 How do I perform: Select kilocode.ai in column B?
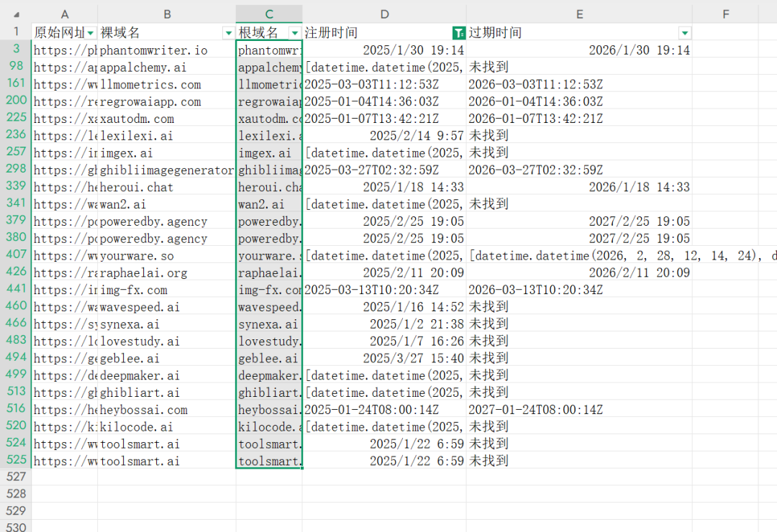click(167, 426)
